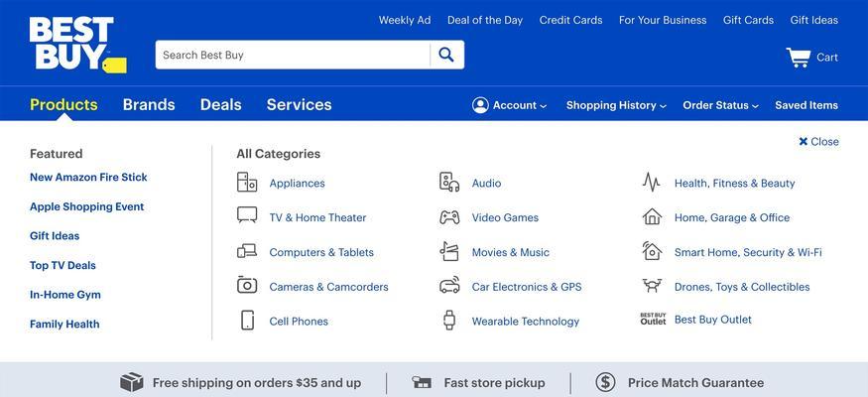Open the Credit Cards link
Viewport: 868px width, 397px height.
coord(570,20)
